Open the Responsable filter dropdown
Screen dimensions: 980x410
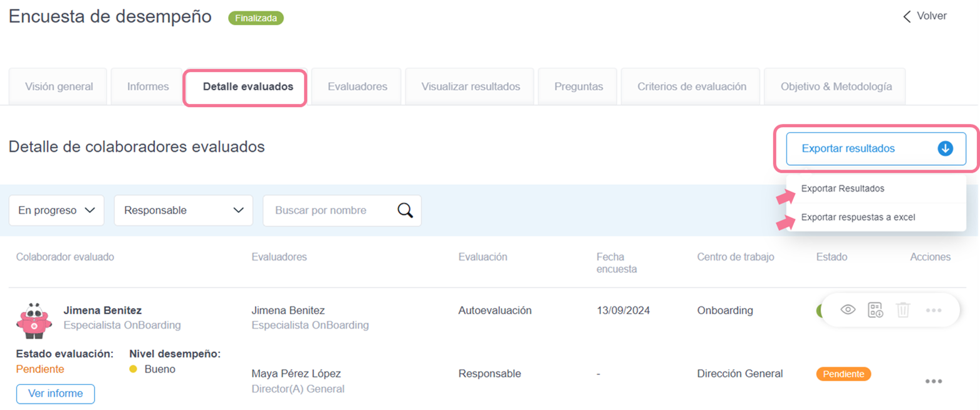(x=183, y=210)
